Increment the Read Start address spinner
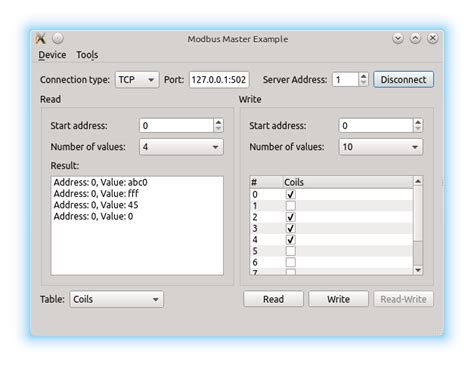Image resolution: width=474 pixels, height=366 pixels. [218, 122]
